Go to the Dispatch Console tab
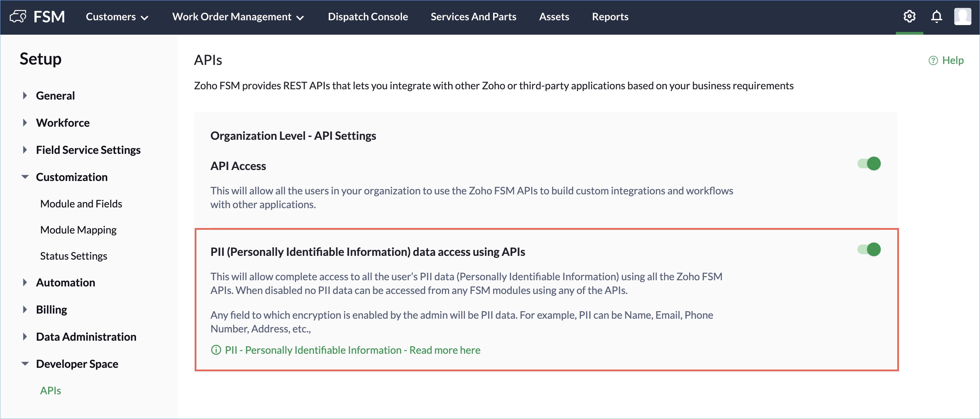980x419 pixels. [367, 17]
